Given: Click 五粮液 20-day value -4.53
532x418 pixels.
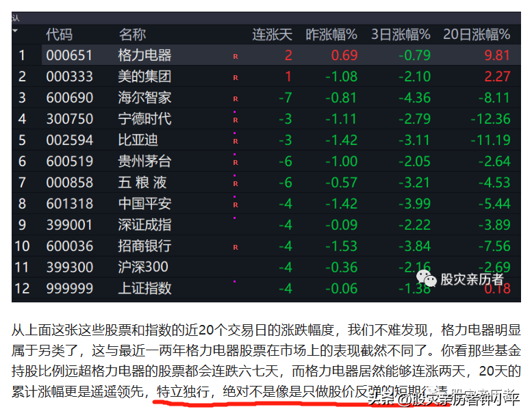Looking at the screenshot, I should [494, 183].
